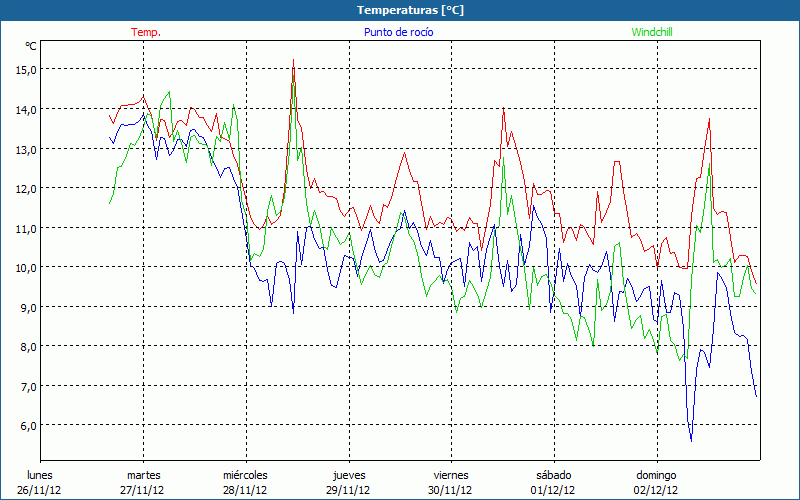Click the ºC unit label above the axis

[31, 46]
